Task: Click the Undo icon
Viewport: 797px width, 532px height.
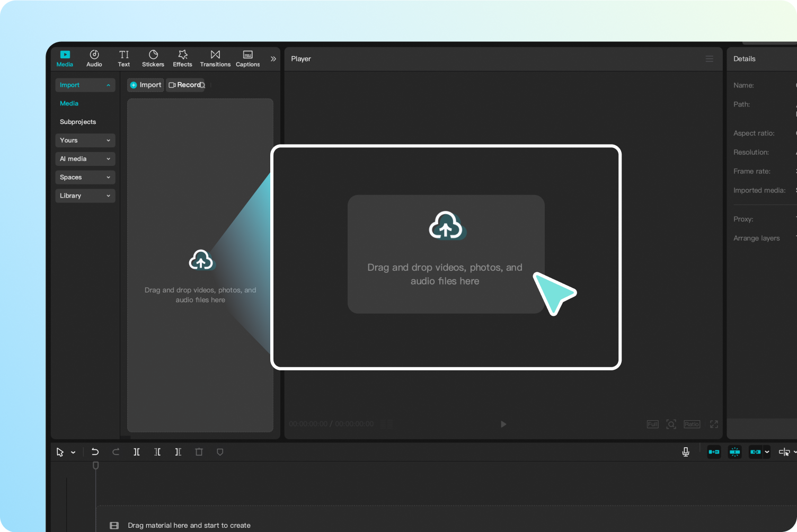Action: tap(95, 452)
